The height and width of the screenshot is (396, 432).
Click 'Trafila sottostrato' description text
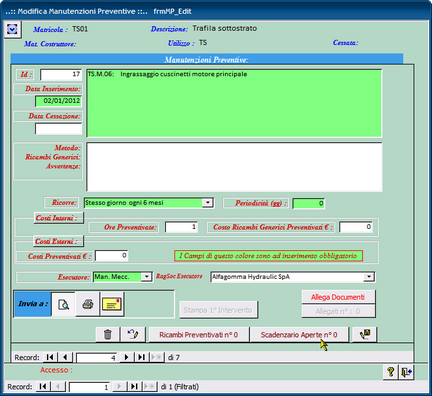225,28
